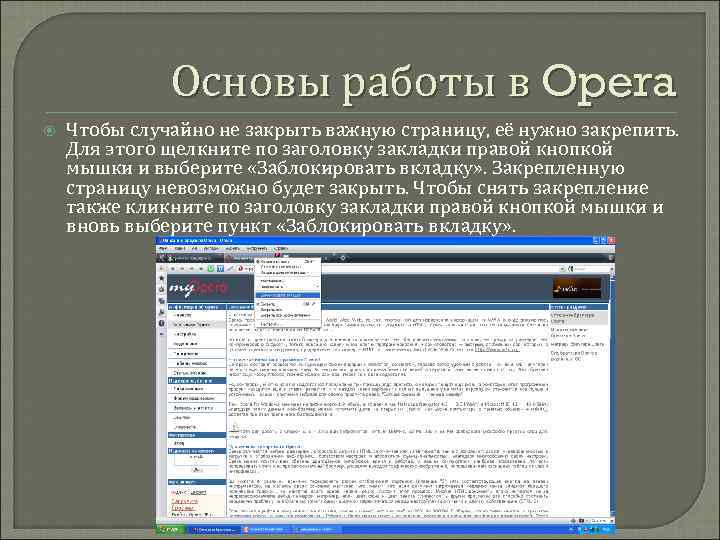Expand the submenu arrow in the tab context menu
The width and height of the screenshot is (720, 540).
pos(316,286)
